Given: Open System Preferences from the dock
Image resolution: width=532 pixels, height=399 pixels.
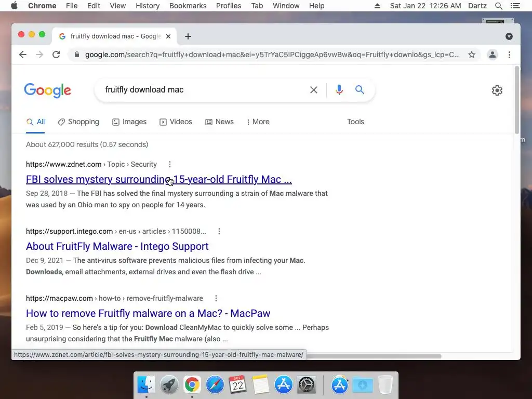Looking at the screenshot, I should pos(307,384).
